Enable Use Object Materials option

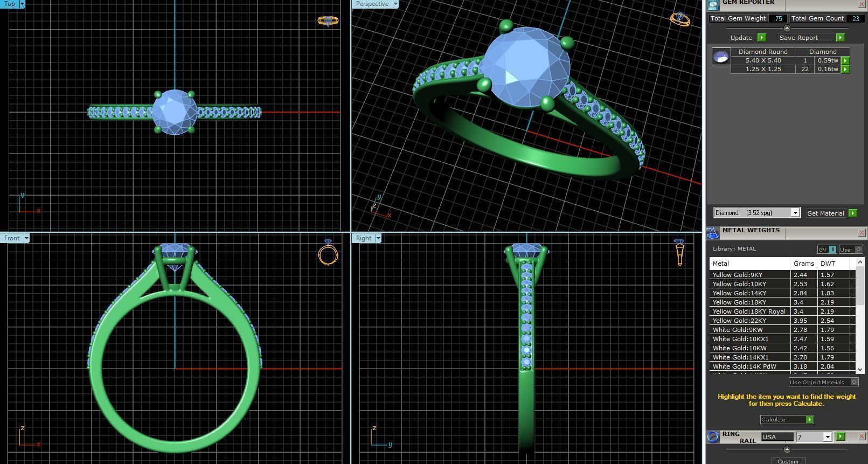tap(824, 382)
